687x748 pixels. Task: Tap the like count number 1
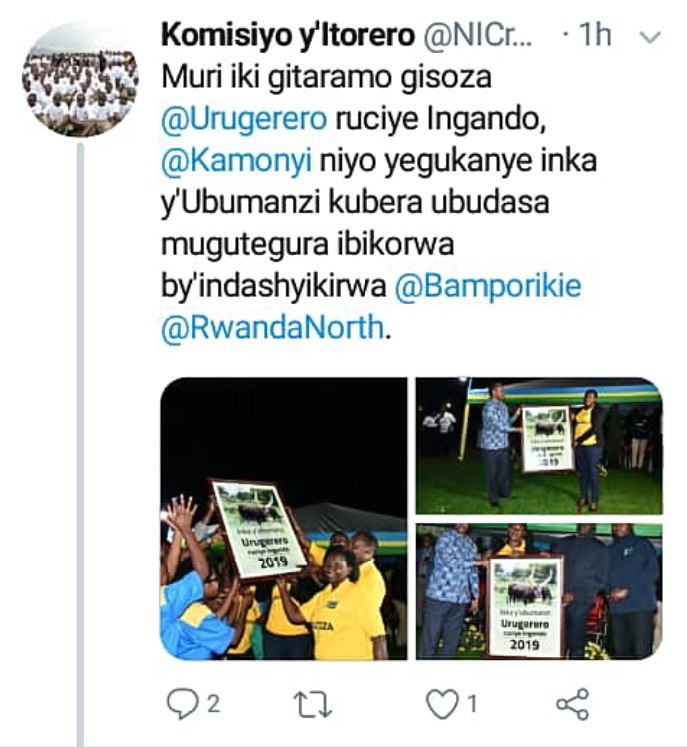click(472, 704)
